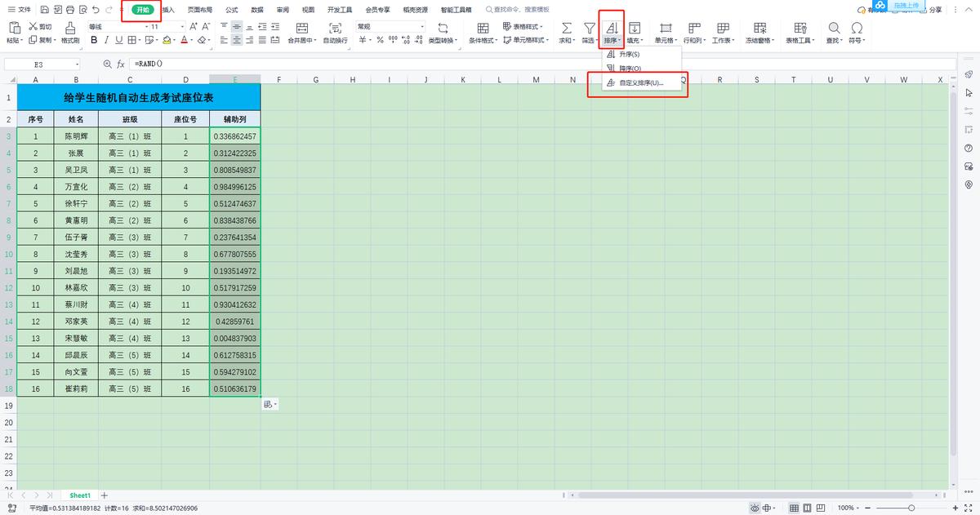The width and height of the screenshot is (980, 515).
Task: Click the Format Painter (格式刷) icon
Action: point(69,29)
